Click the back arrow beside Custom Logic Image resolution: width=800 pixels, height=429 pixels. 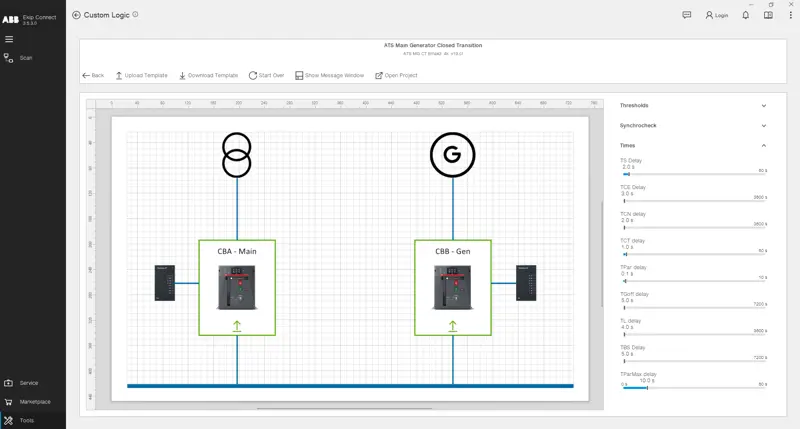point(77,15)
